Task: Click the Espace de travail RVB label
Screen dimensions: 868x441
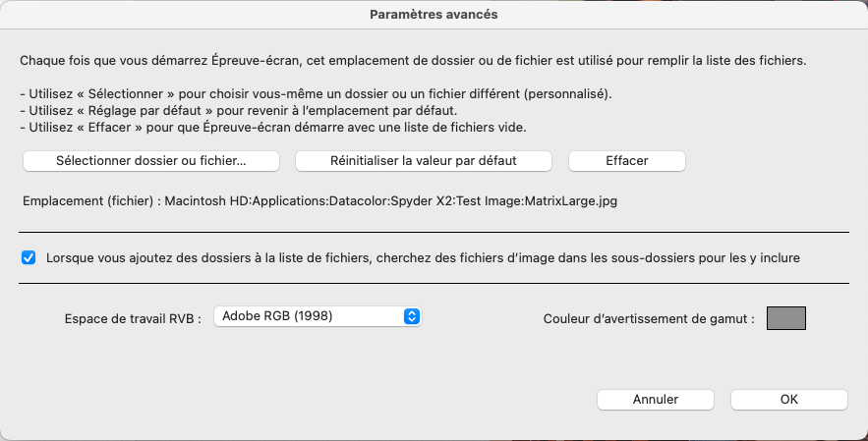Action: pyautogui.click(x=133, y=318)
